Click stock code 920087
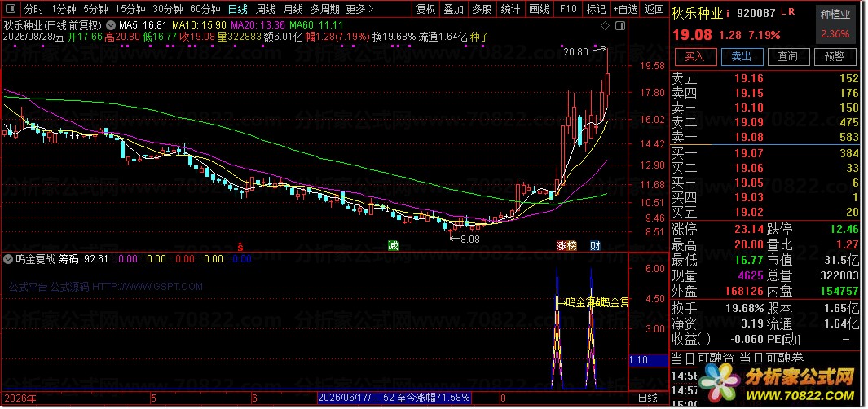868x409 pixels. 755,12
